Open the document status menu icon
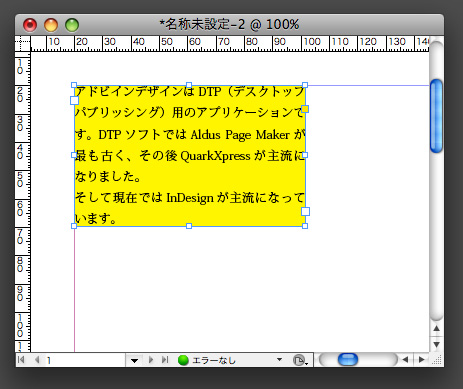 point(300,360)
